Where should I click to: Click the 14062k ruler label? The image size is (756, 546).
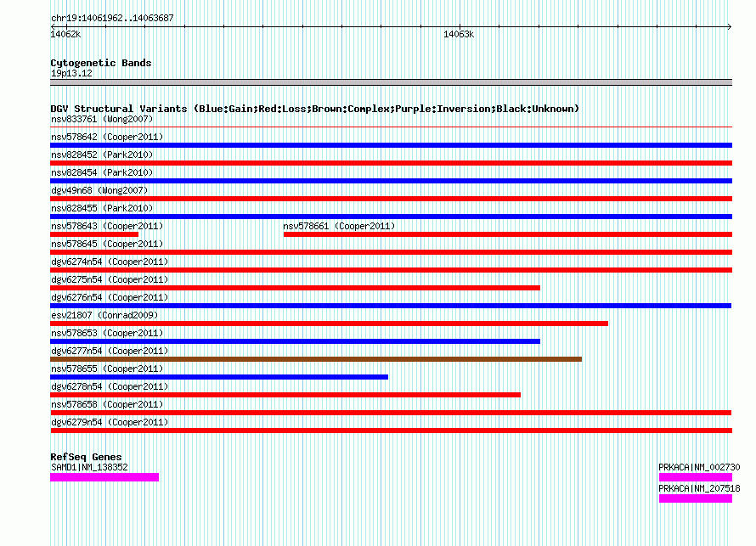pyautogui.click(x=65, y=34)
